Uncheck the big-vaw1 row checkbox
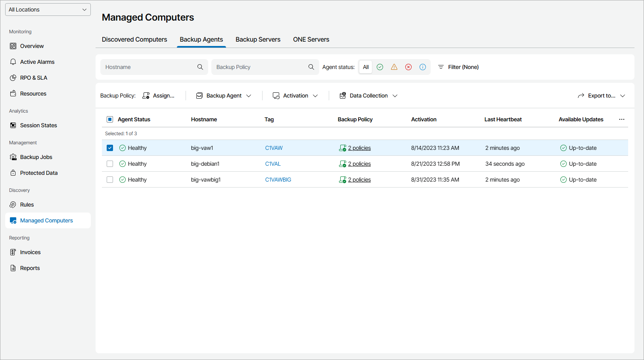 coord(110,148)
